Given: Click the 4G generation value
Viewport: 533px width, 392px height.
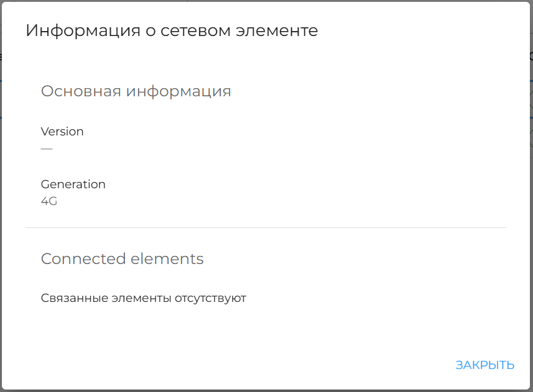Looking at the screenshot, I should click(49, 201).
